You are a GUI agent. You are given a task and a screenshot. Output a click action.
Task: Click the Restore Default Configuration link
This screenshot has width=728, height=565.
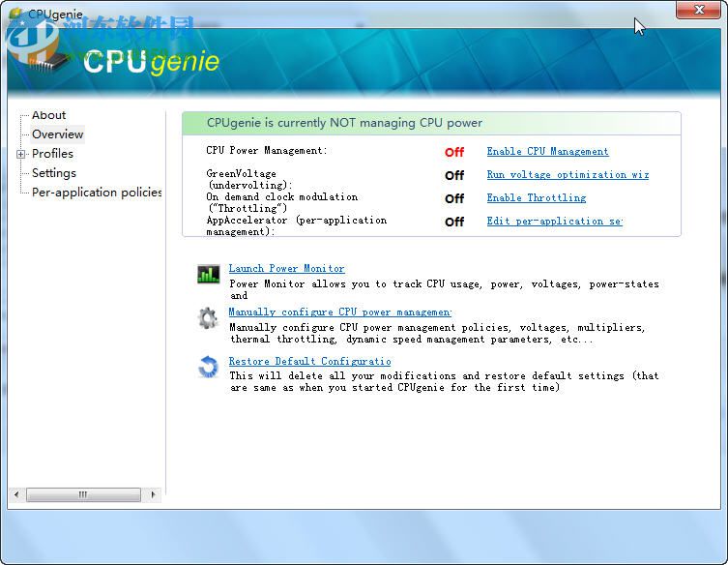pyautogui.click(x=309, y=362)
